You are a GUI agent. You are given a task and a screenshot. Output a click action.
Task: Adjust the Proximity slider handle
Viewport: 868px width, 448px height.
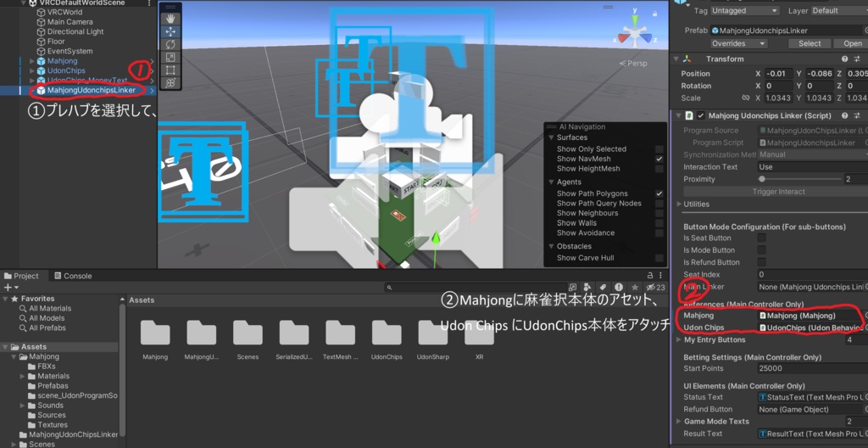point(762,179)
